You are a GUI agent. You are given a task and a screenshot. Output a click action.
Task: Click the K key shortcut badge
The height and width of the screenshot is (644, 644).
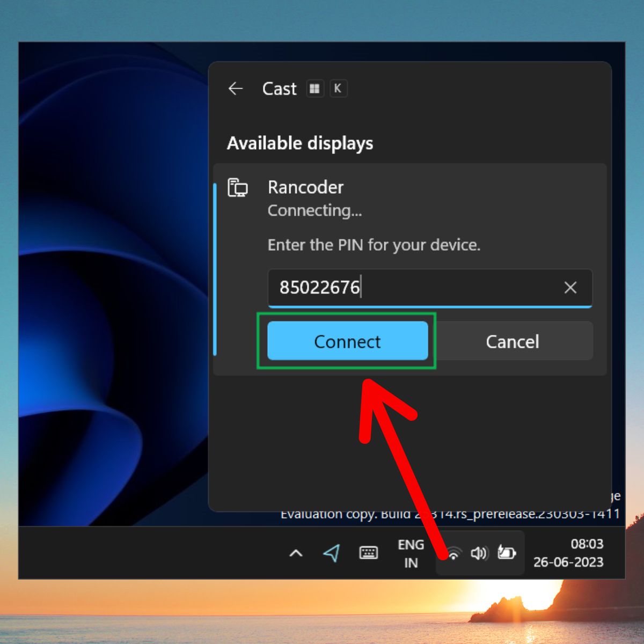(x=338, y=89)
